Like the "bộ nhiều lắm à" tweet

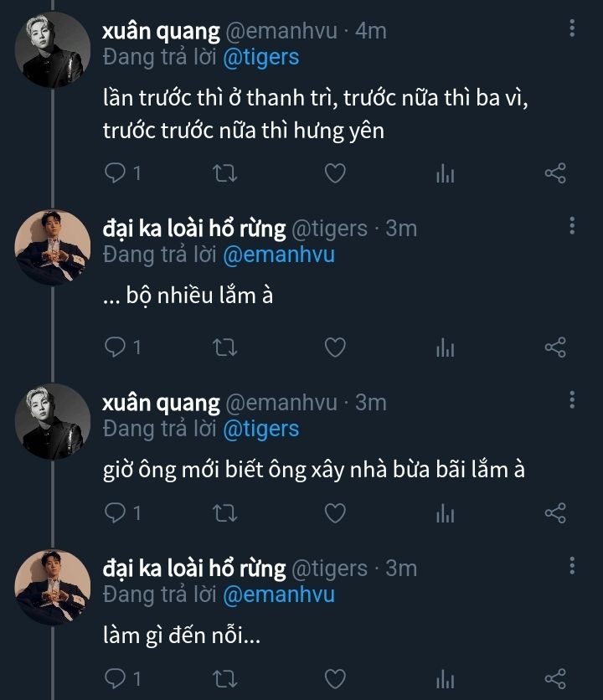[x=335, y=347]
